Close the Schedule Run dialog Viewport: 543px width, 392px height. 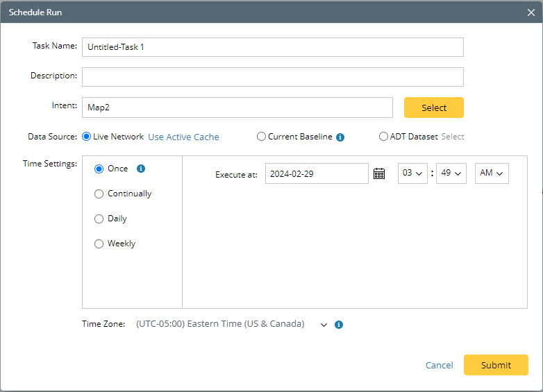click(x=531, y=12)
